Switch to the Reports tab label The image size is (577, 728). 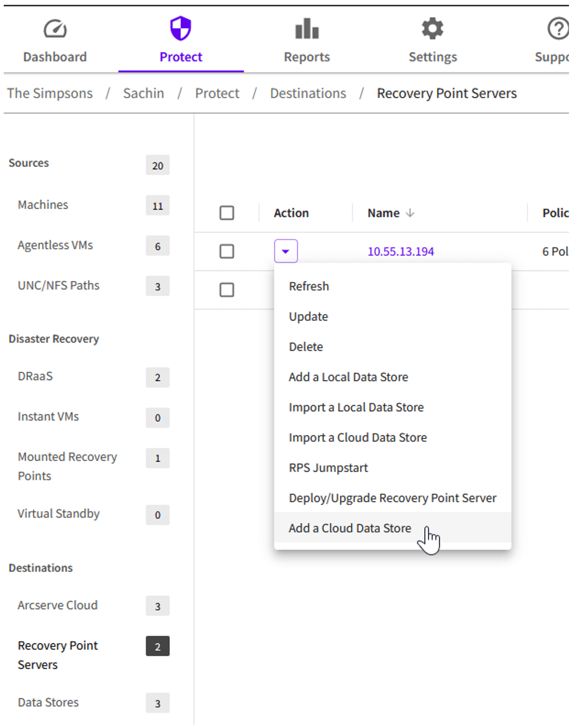(307, 57)
